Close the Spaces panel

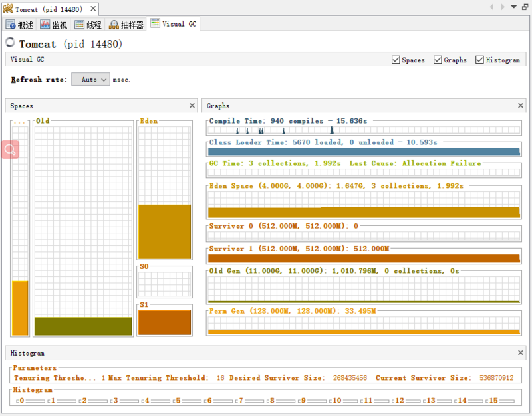point(192,105)
